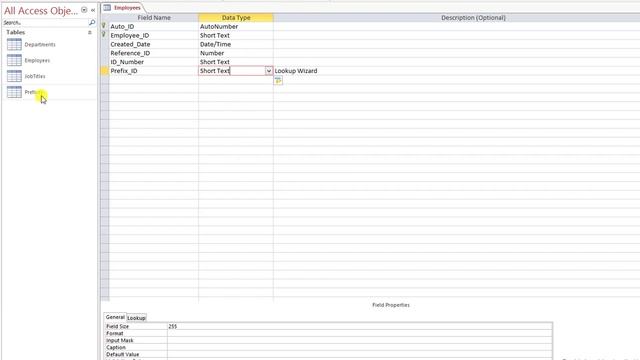Click the Input Mask property field
Viewport: 640px width, 360px height.
click(360, 340)
